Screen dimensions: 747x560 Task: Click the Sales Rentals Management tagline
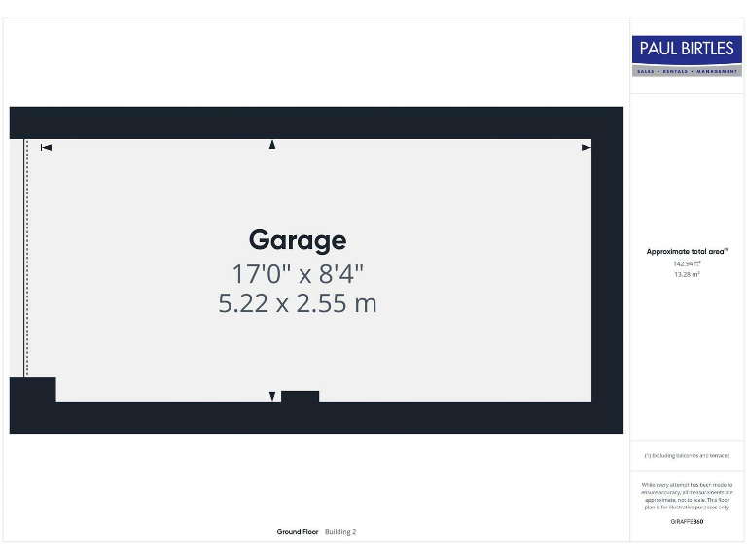click(x=687, y=71)
